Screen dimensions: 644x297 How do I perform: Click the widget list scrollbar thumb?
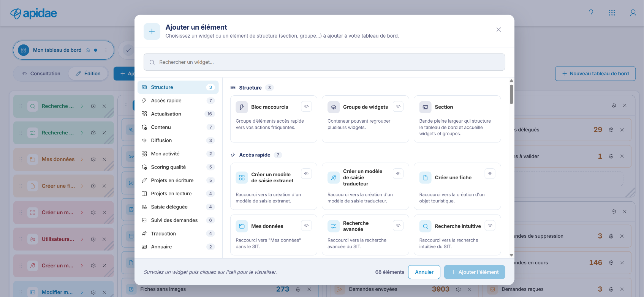pos(511,94)
